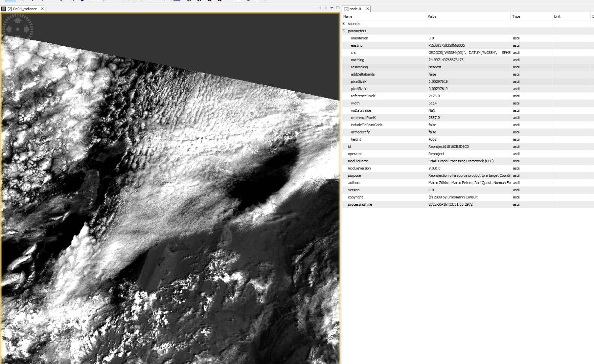The width and height of the screenshot is (594, 364).
Task: Close the Oa04_radiance image tab
Action: pos(42,9)
